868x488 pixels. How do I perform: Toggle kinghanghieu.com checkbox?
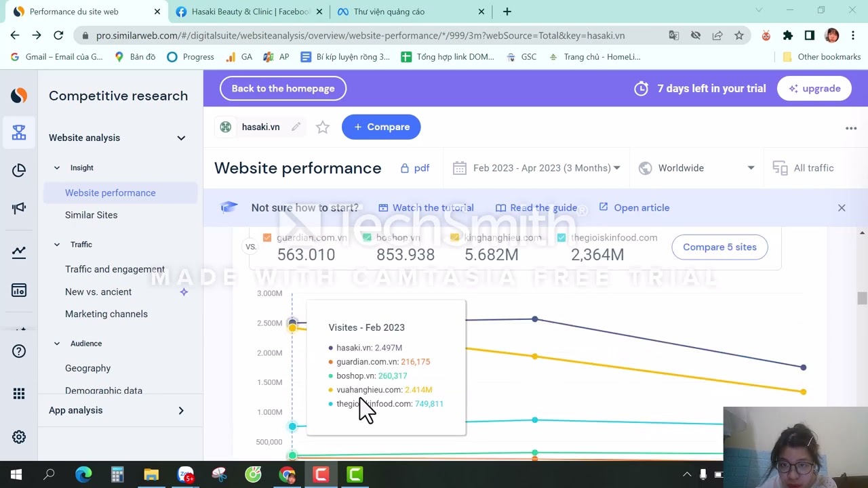pyautogui.click(x=455, y=238)
